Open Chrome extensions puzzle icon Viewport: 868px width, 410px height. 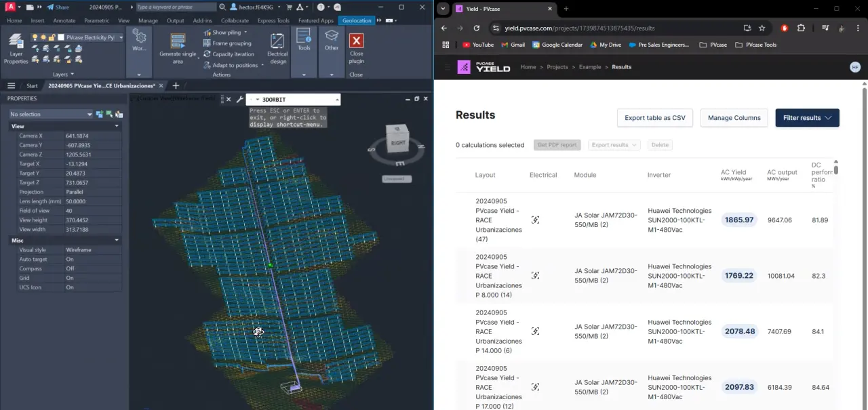coord(801,28)
